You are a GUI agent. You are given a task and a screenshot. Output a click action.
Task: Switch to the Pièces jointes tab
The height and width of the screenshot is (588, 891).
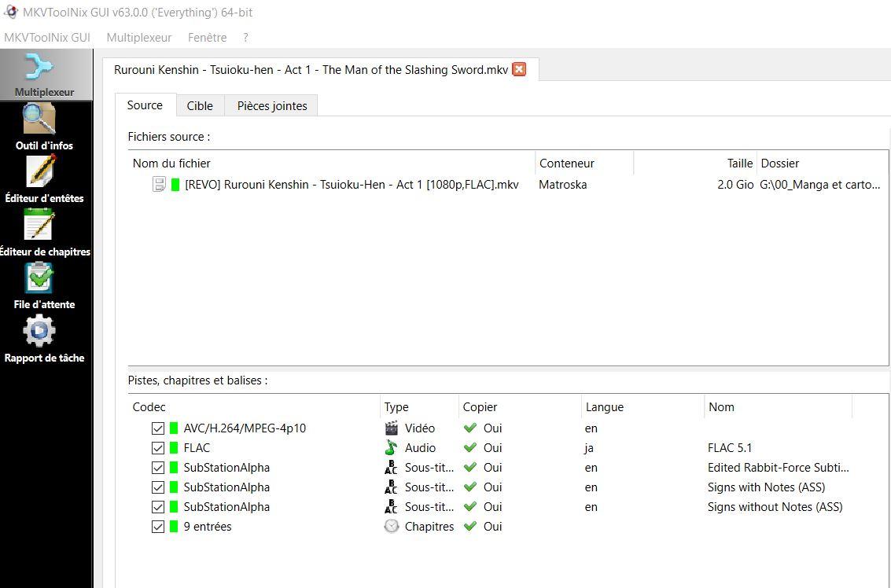272,105
